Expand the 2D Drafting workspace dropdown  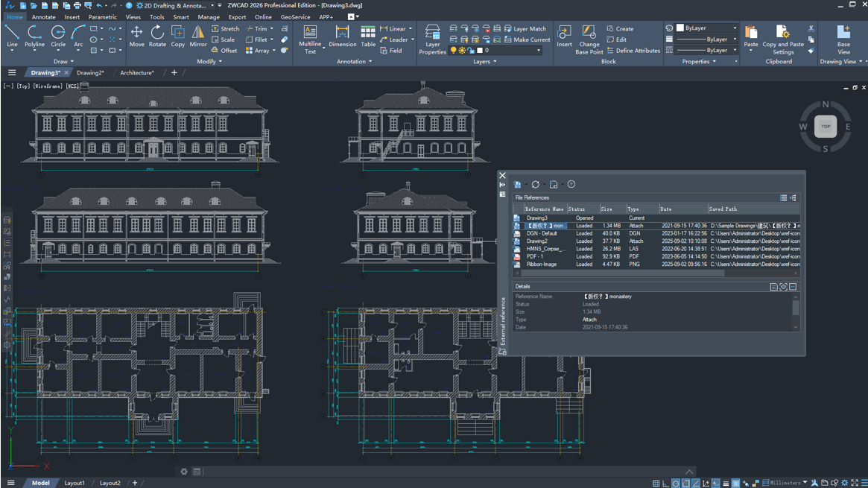tap(211, 5)
